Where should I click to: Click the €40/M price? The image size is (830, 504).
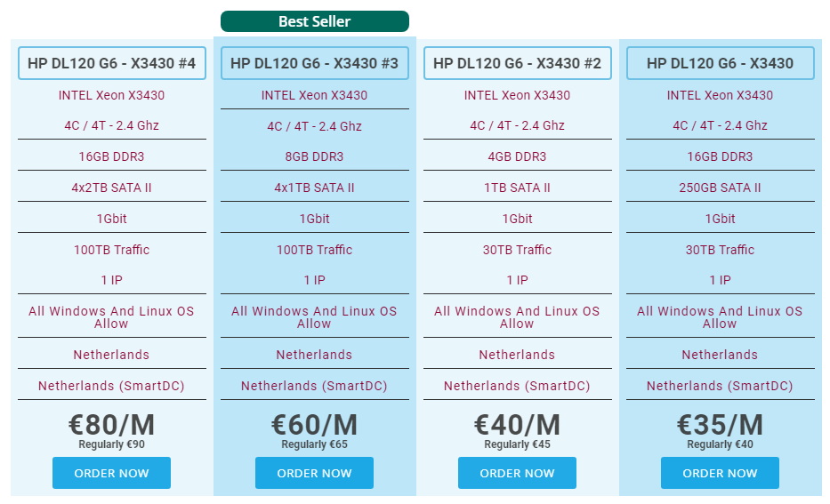(517, 425)
